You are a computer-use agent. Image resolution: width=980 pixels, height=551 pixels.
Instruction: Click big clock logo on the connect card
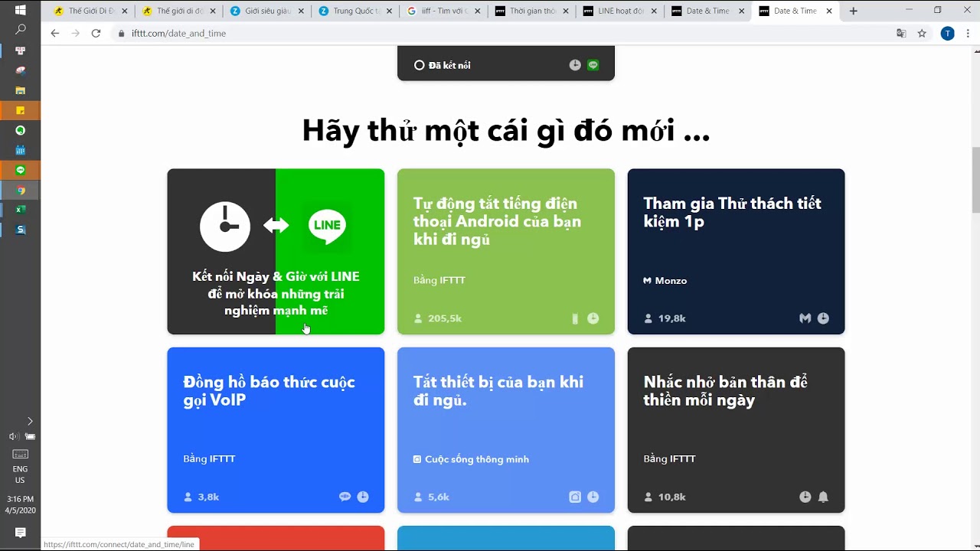(225, 227)
